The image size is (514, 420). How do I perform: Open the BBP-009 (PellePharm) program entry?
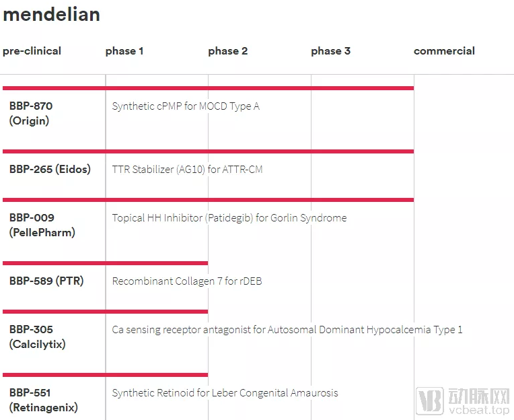coord(42,225)
